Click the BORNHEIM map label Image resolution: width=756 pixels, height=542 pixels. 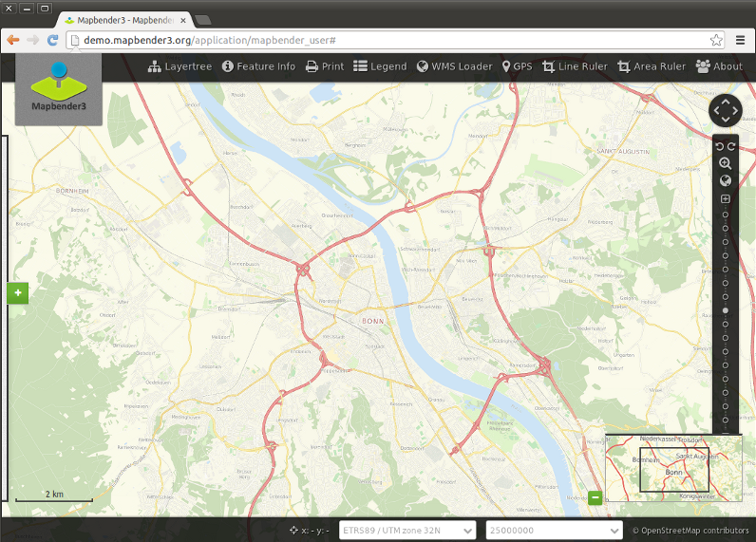(72, 191)
